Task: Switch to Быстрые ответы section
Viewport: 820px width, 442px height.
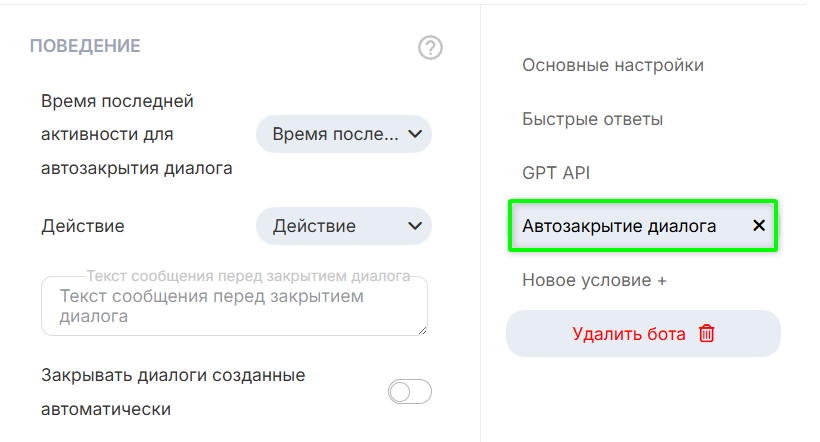Action: 592,119
